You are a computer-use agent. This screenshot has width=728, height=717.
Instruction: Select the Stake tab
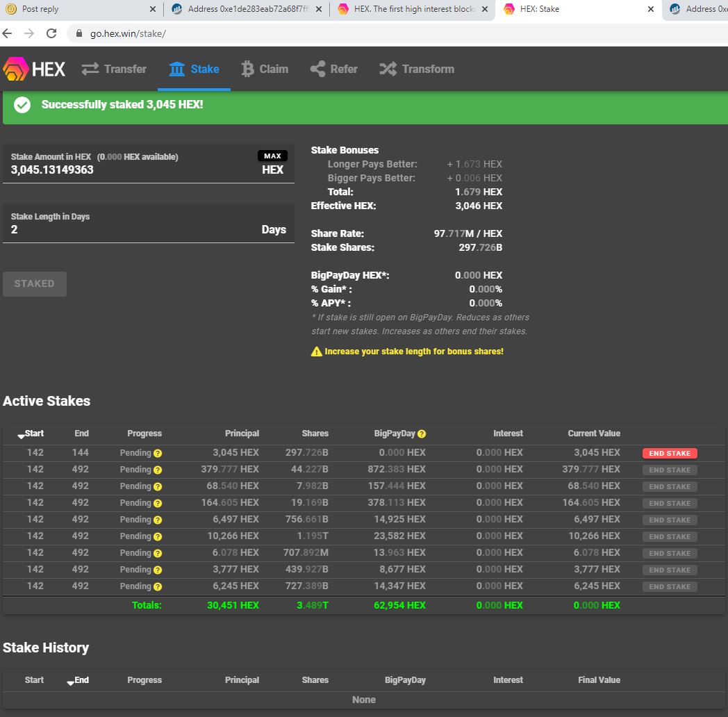(x=194, y=69)
